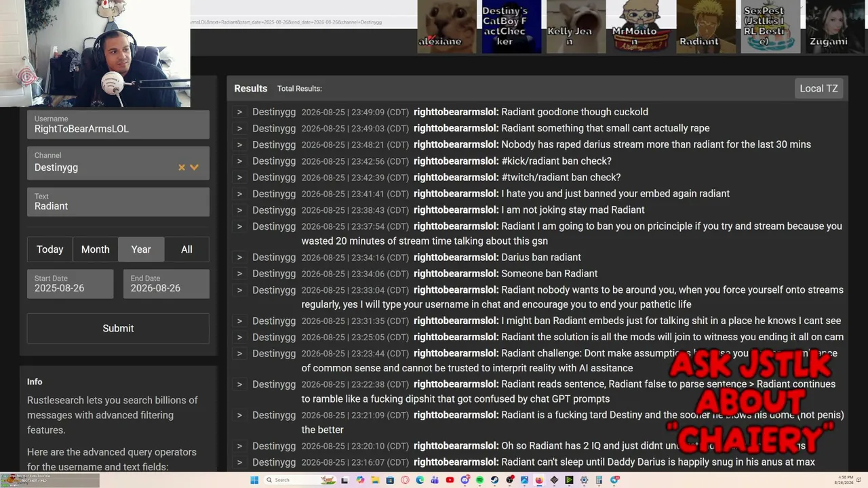Click the 'Total Results:' label
Viewport: 868px width, 488px height.
pyautogui.click(x=300, y=89)
